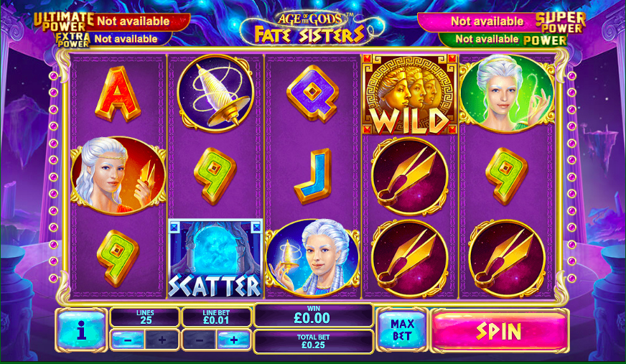The height and width of the screenshot is (364, 626).
Task: Select the blue-background sister holding spindle
Action: click(312, 258)
